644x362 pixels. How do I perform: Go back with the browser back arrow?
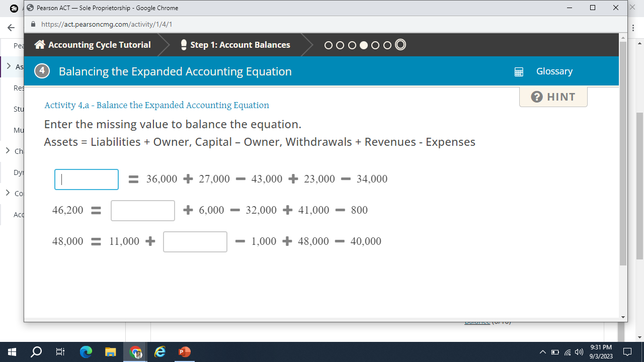11,28
